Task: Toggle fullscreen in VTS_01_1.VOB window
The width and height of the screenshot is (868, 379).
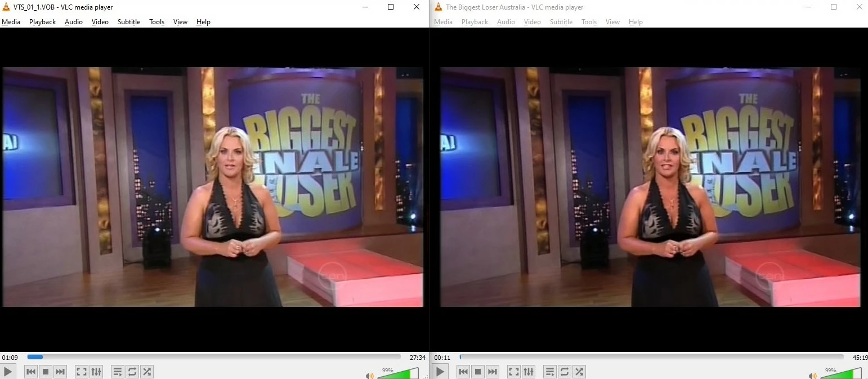Action: 82,372
